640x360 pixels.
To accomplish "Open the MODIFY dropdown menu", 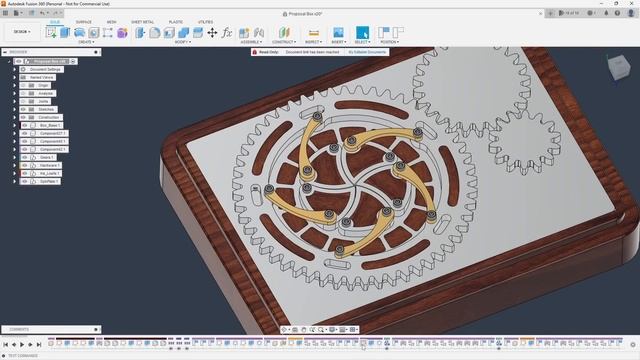I will coord(183,42).
